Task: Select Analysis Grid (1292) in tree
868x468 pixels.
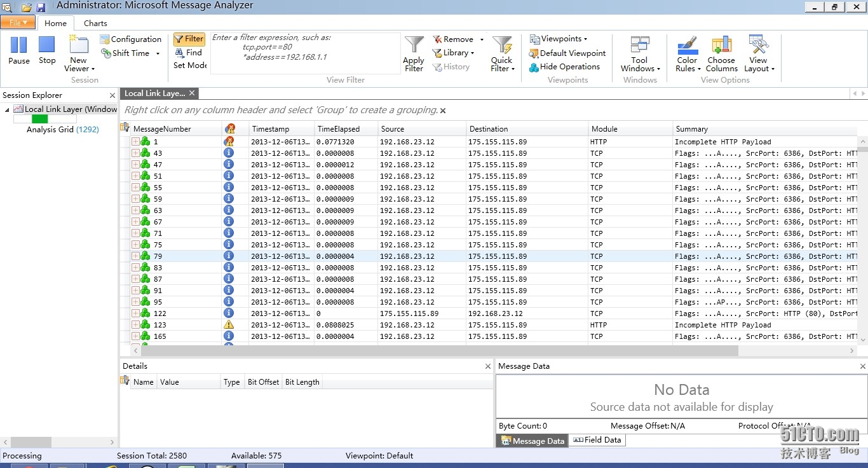Action: point(63,130)
